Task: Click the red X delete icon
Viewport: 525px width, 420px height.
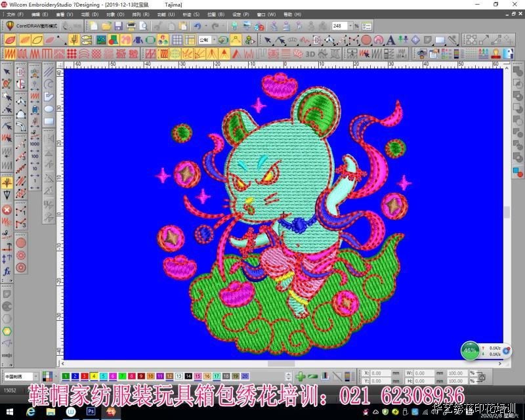Action: 7,210
